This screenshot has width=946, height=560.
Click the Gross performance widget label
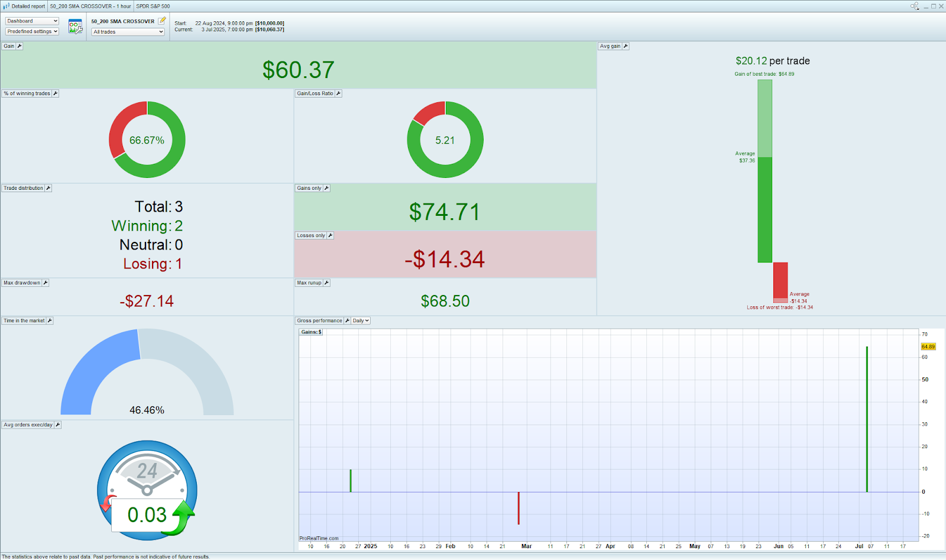[319, 321]
